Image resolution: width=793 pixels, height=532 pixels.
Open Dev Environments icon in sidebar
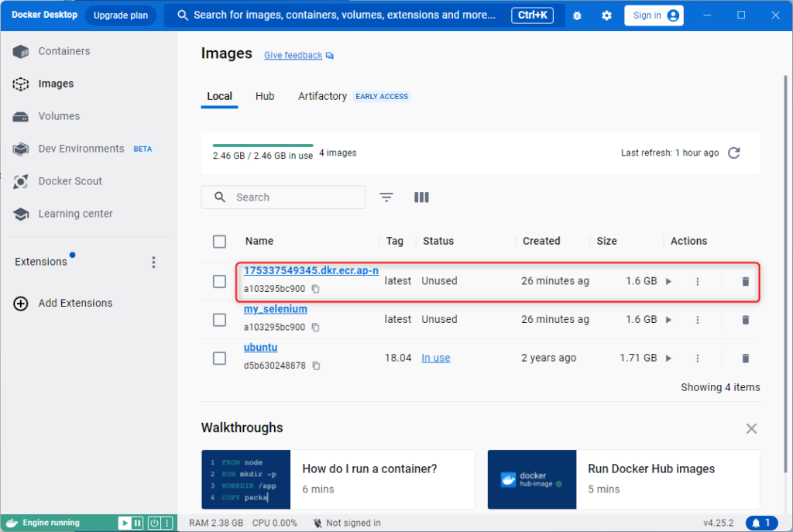(x=21, y=149)
